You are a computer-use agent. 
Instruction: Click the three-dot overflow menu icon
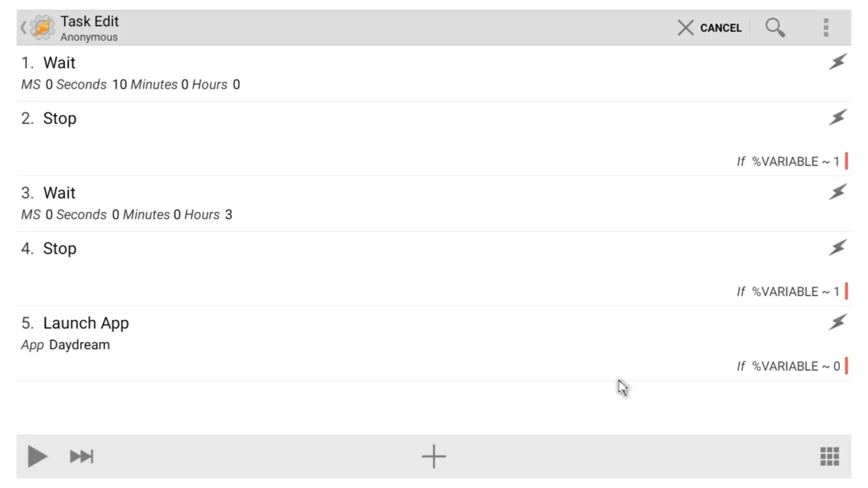[826, 28]
